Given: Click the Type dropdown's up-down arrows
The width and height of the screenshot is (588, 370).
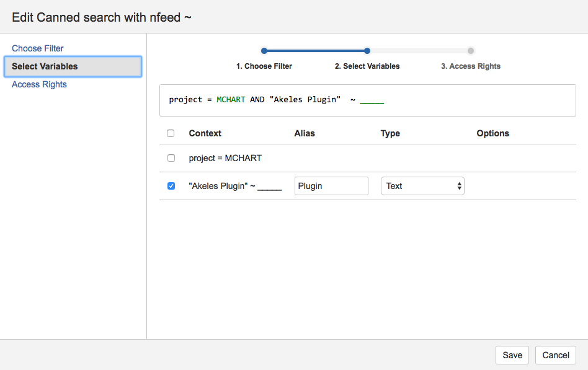Looking at the screenshot, I should pyautogui.click(x=458, y=185).
